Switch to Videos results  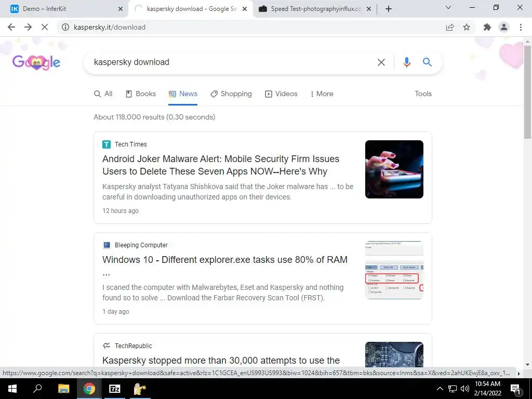click(281, 94)
